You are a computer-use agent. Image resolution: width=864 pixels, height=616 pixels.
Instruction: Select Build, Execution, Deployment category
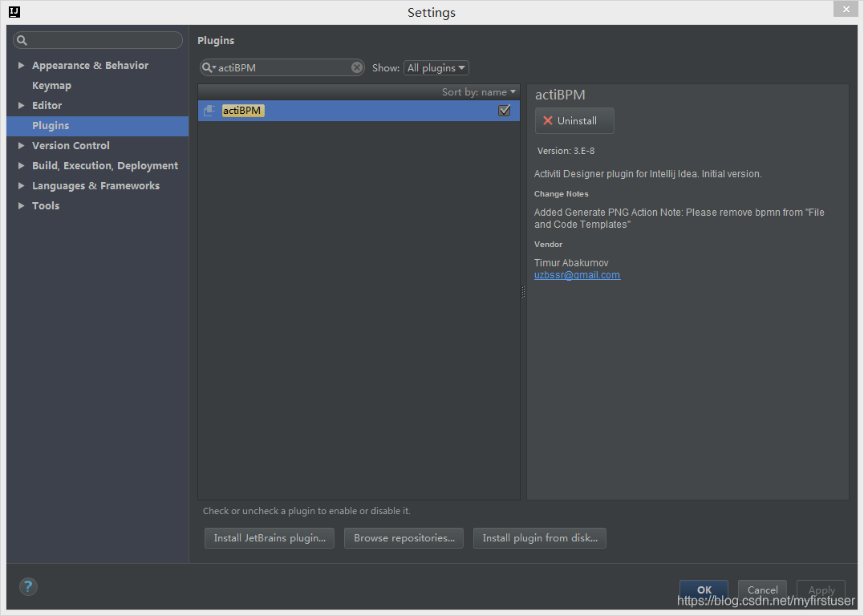click(x=105, y=165)
